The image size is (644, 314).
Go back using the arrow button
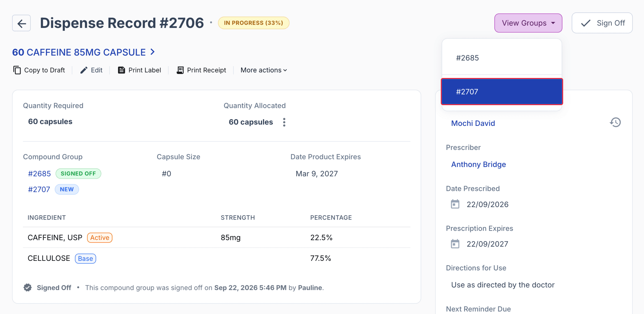tap(21, 23)
